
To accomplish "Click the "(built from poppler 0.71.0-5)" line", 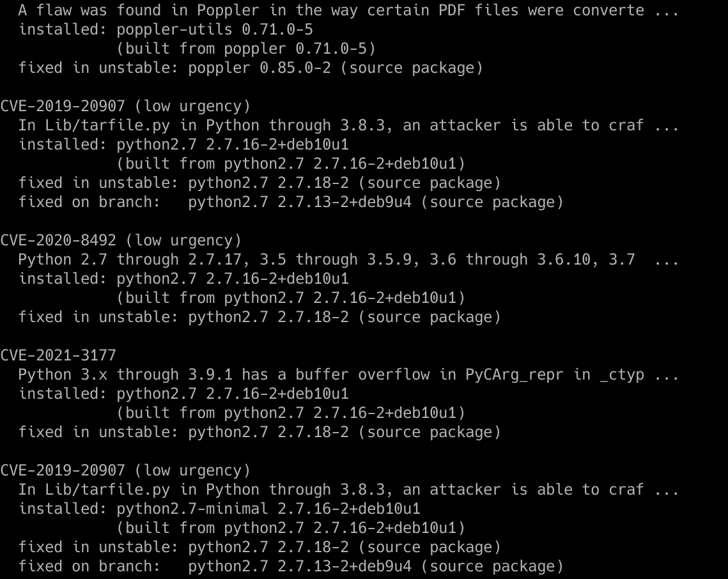I will pos(246,49).
